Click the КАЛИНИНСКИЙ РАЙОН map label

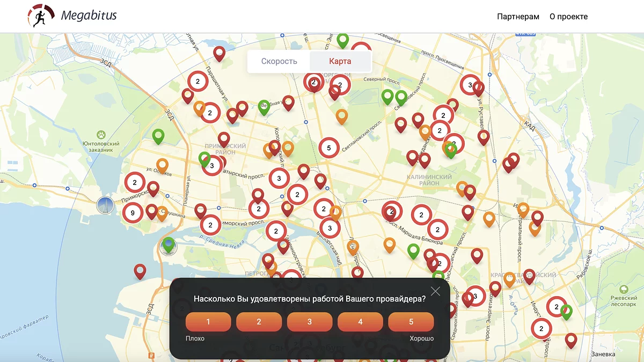pos(429,180)
